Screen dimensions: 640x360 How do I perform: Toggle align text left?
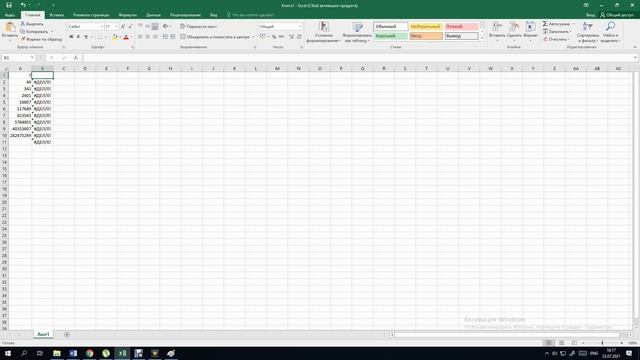(140, 37)
